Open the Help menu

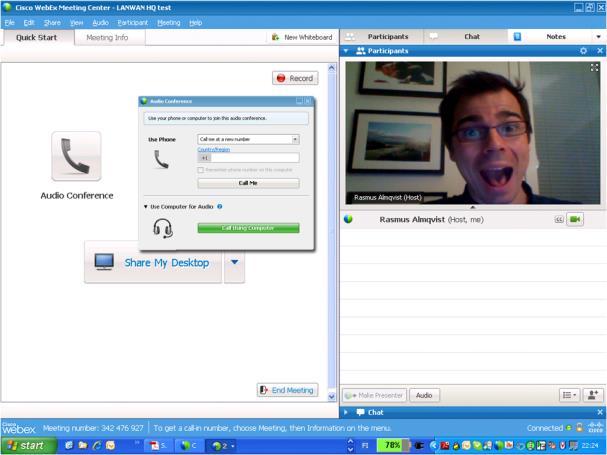(195, 23)
